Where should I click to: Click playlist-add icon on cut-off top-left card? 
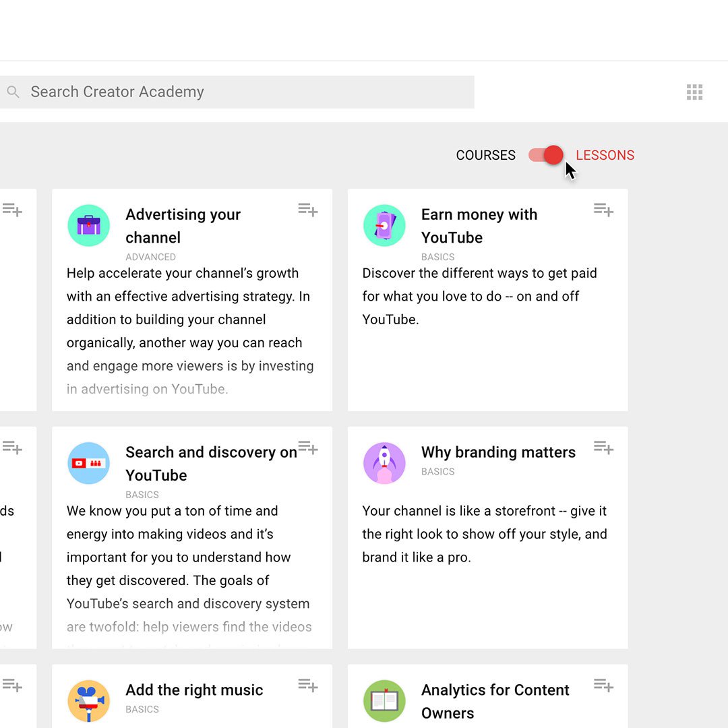pos(12,210)
